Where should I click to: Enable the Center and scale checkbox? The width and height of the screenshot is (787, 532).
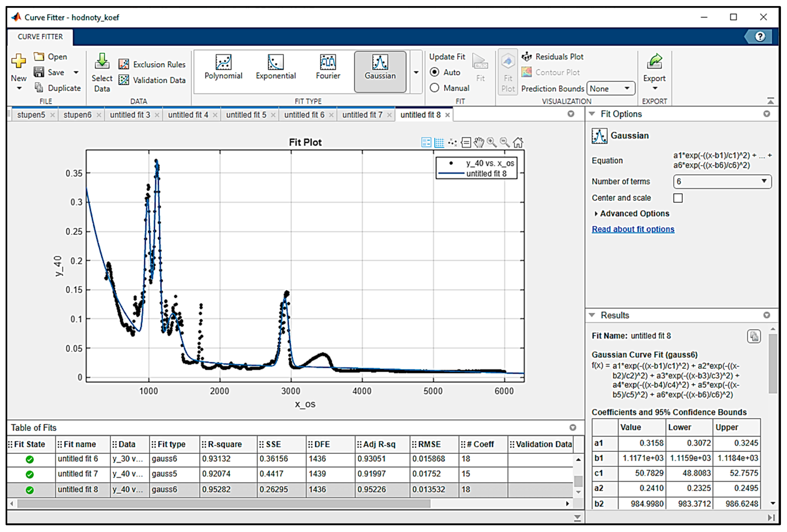[678, 198]
